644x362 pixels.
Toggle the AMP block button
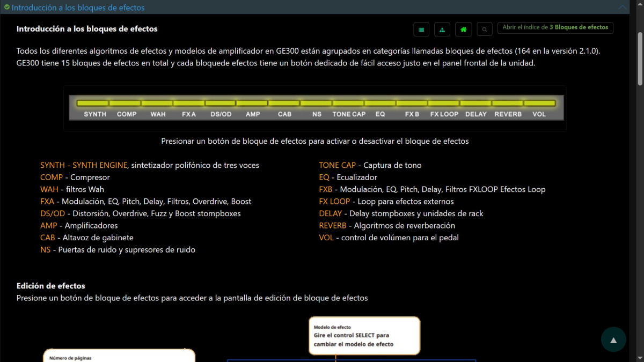252,103
